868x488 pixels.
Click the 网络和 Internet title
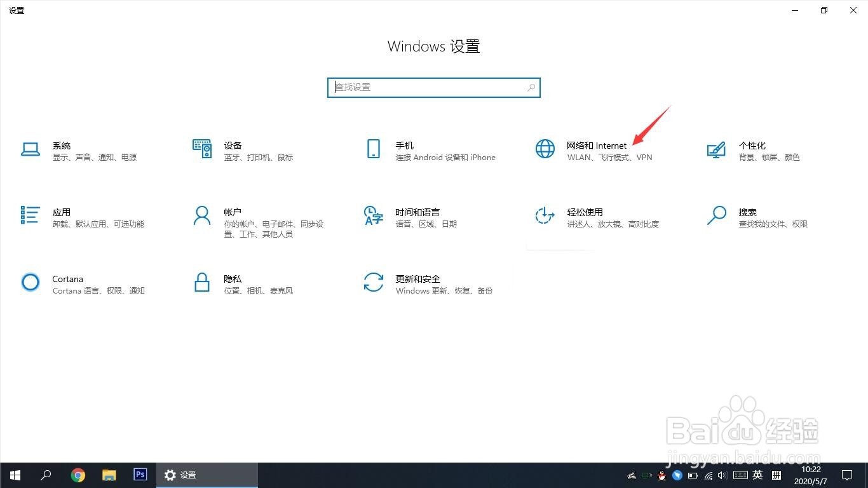pyautogui.click(x=597, y=146)
